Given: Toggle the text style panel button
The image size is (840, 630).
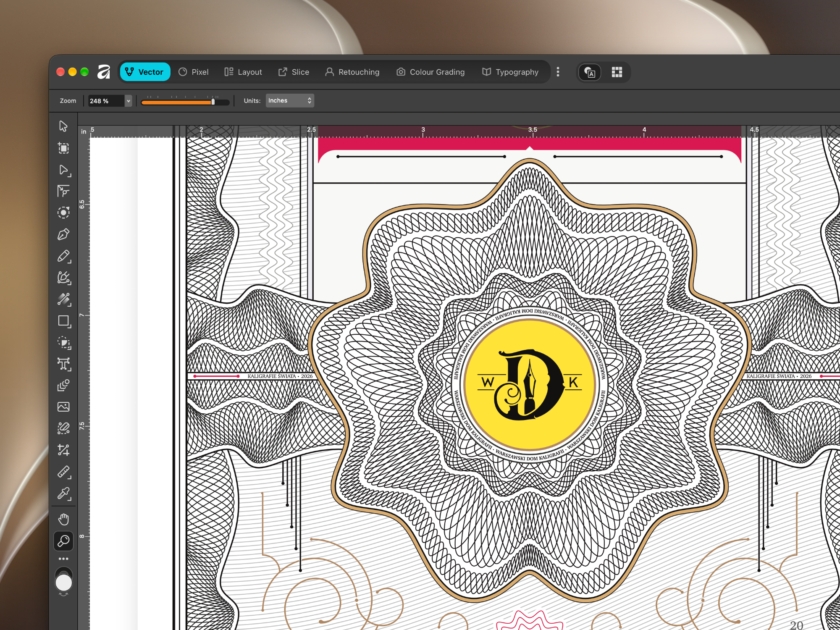Looking at the screenshot, I should click(x=590, y=72).
